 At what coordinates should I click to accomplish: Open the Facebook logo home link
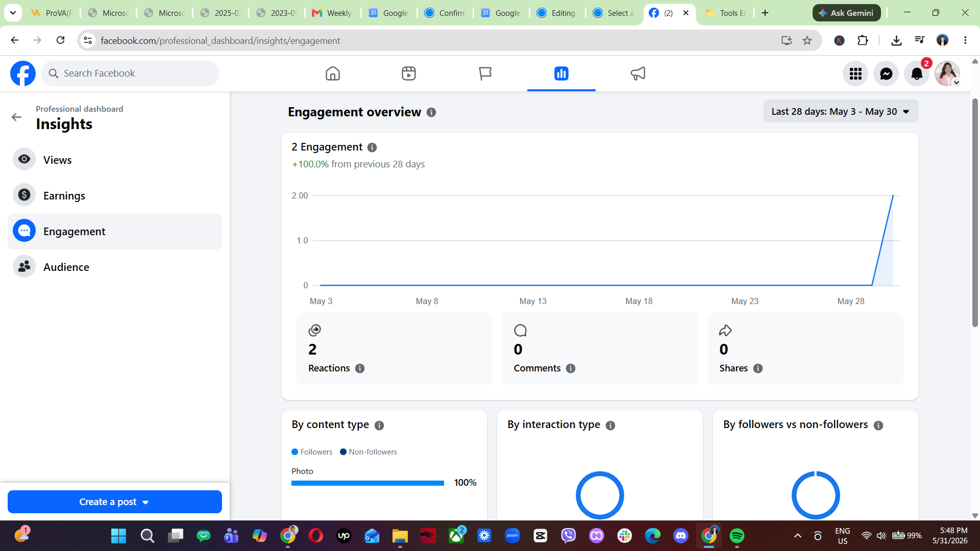pos(23,73)
